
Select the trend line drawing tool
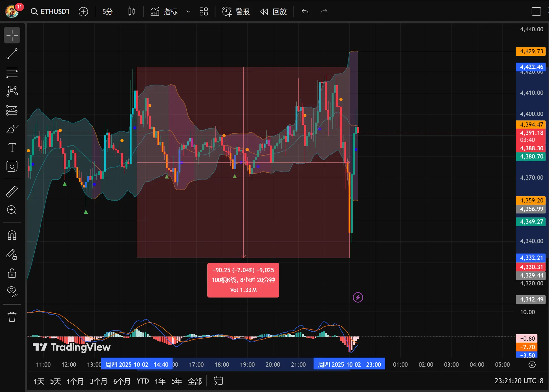coord(12,54)
